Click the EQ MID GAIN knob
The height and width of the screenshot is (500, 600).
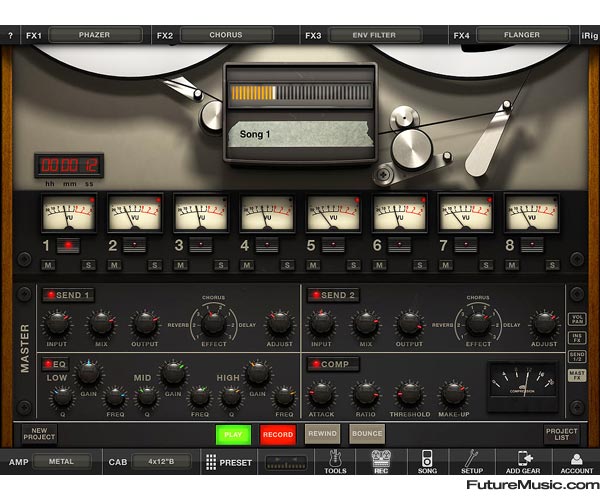[173, 373]
